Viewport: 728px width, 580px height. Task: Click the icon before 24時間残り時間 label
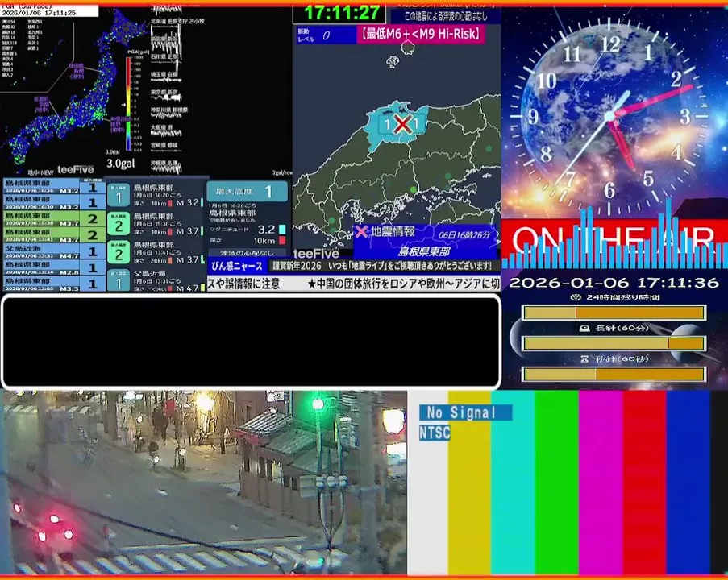pos(576,297)
